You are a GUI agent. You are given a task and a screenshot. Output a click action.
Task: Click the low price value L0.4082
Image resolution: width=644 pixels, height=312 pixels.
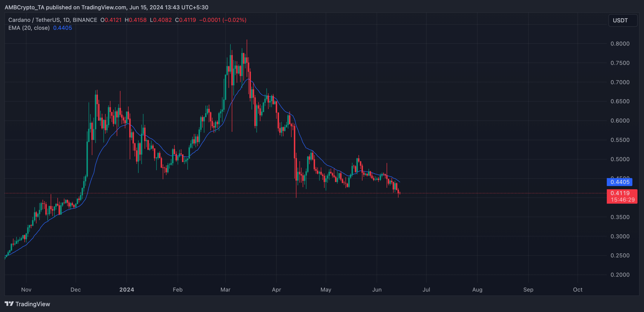tap(161, 20)
